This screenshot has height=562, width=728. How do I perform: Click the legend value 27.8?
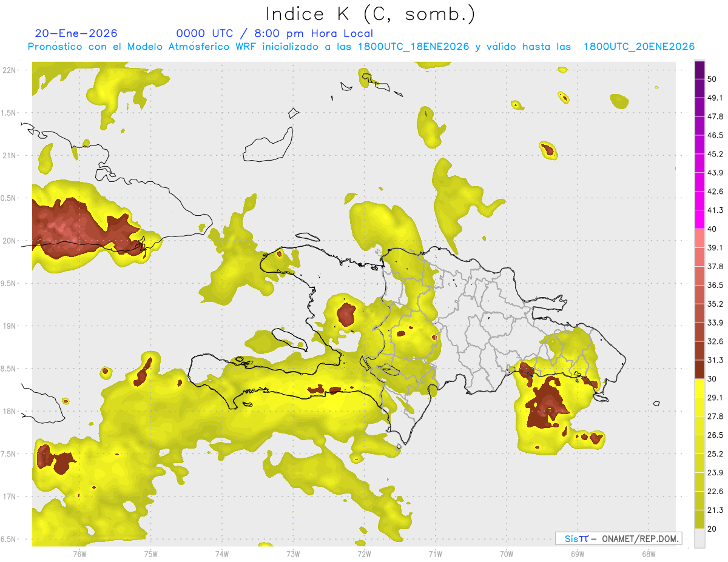[715, 416]
